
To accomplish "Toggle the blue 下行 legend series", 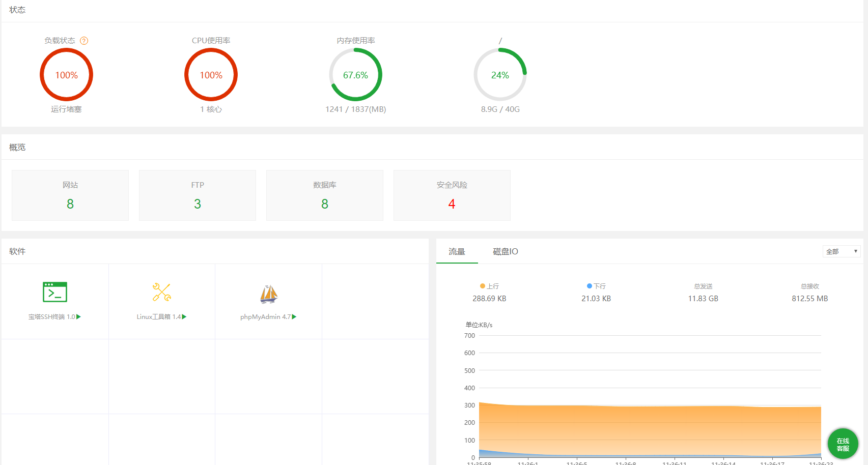I will click(x=596, y=286).
